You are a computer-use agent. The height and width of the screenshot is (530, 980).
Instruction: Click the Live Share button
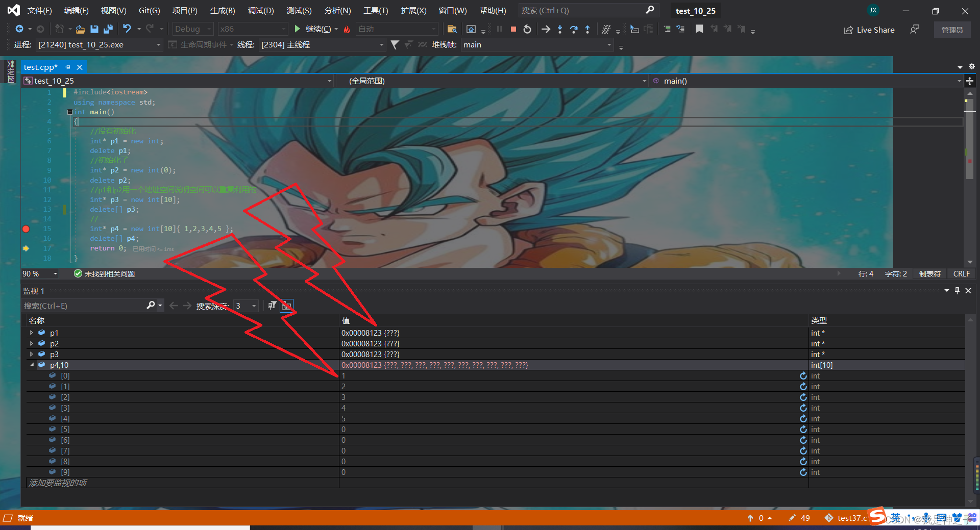pyautogui.click(x=869, y=30)
